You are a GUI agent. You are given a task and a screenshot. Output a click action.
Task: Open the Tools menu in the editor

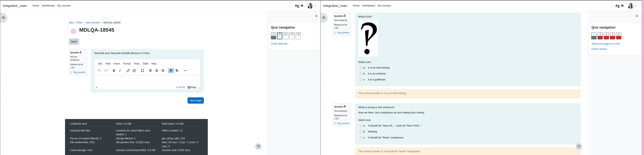137,64
